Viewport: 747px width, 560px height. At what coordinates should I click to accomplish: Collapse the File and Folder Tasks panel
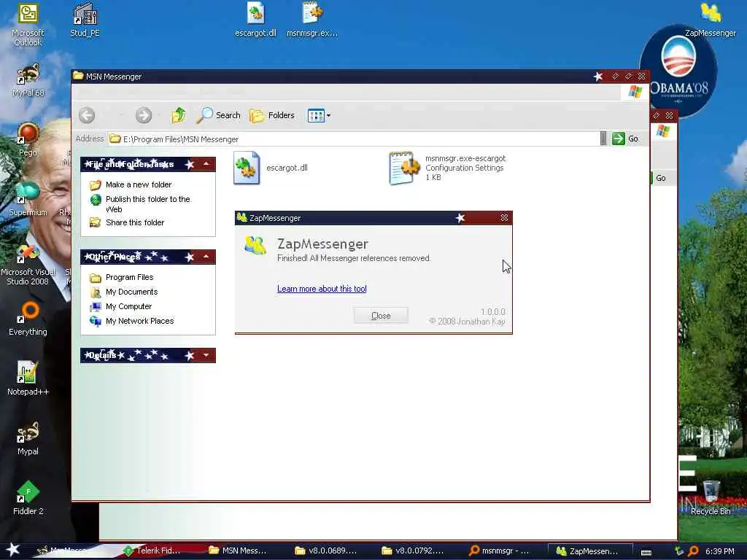click(206, 164)
